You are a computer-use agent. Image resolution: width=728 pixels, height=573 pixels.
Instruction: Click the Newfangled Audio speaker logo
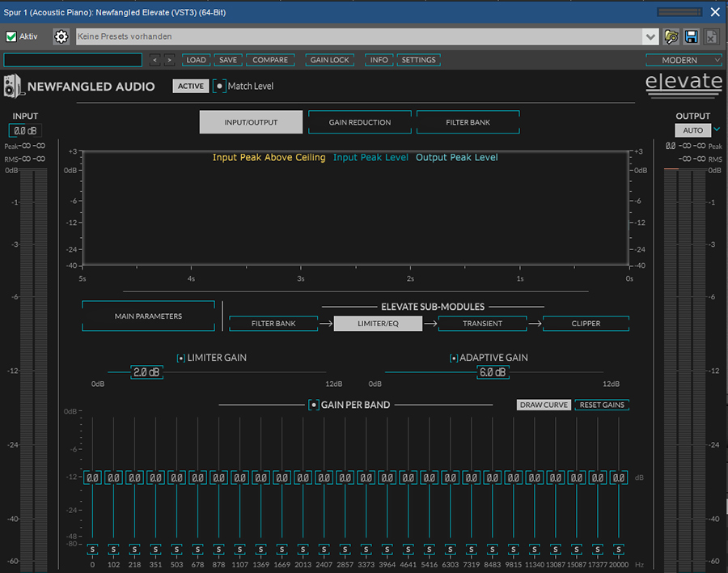point(12,86)
